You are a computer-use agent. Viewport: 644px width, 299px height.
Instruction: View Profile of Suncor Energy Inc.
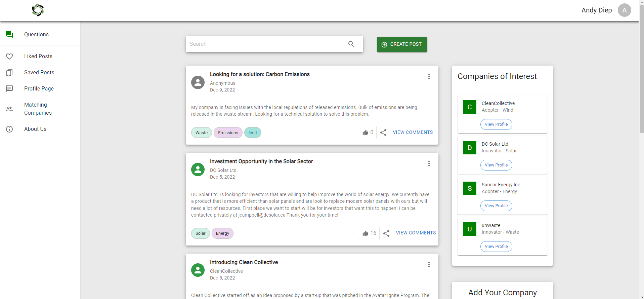tap(496, 206)
